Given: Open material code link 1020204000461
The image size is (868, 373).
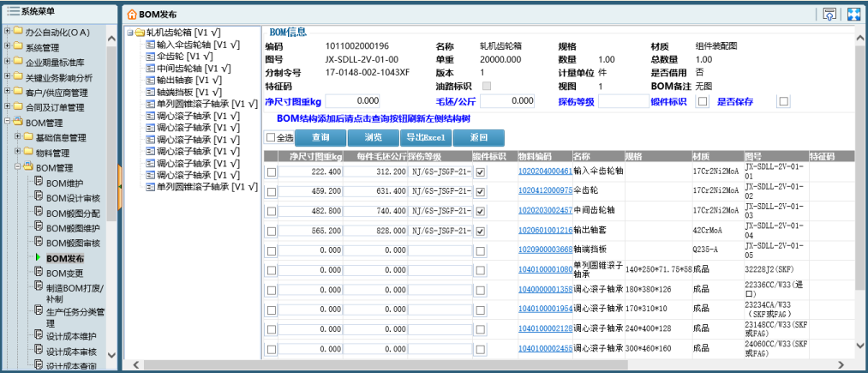Looking at the screenshot, I should coord(544,171).
